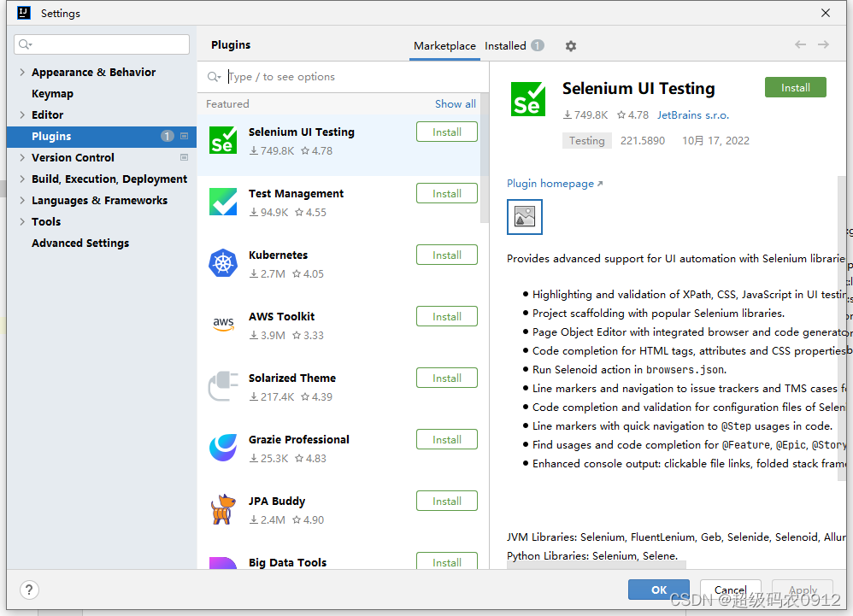Navigate forward with right arrow
This screenshot has width=853, height=616.
pos(824,44)
